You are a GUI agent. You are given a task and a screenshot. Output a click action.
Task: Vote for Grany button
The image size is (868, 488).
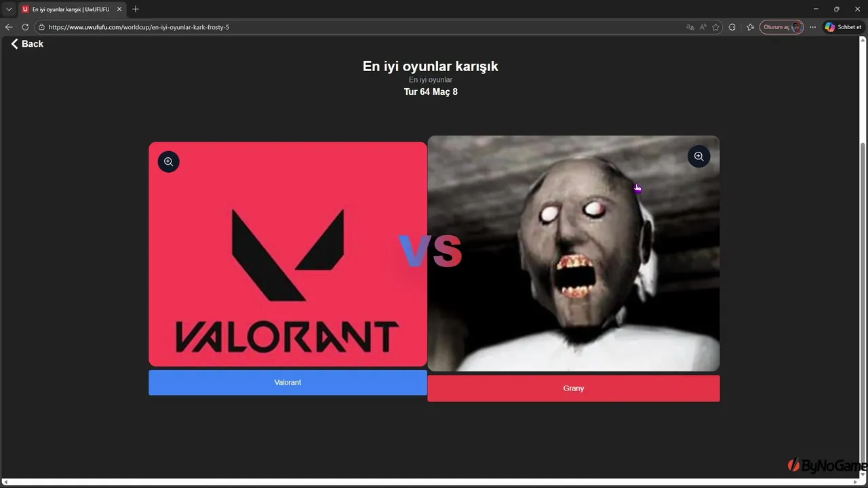[x=573, y=388]
